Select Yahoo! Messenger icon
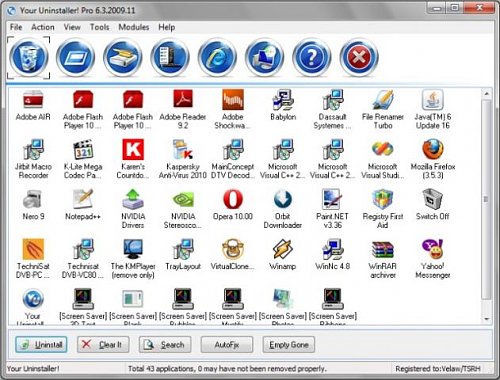The image size is (500, 380). (x=433, y=249)
